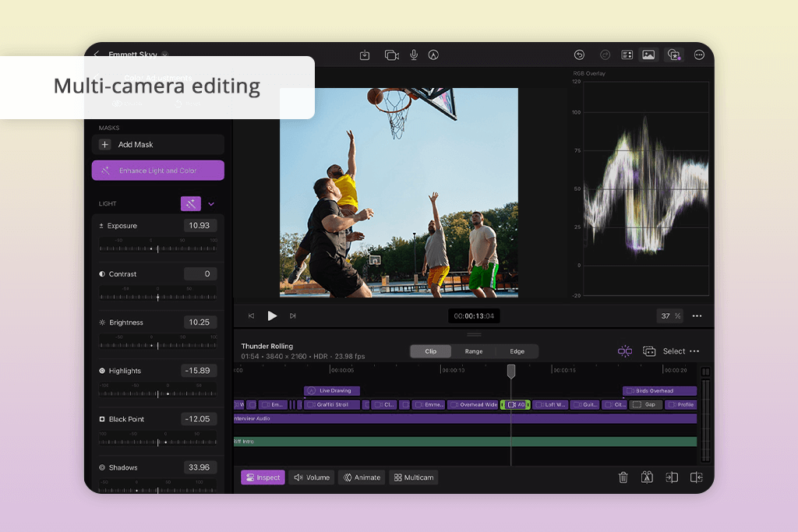Select the Live Drawing clip

(x=332, y=390)
